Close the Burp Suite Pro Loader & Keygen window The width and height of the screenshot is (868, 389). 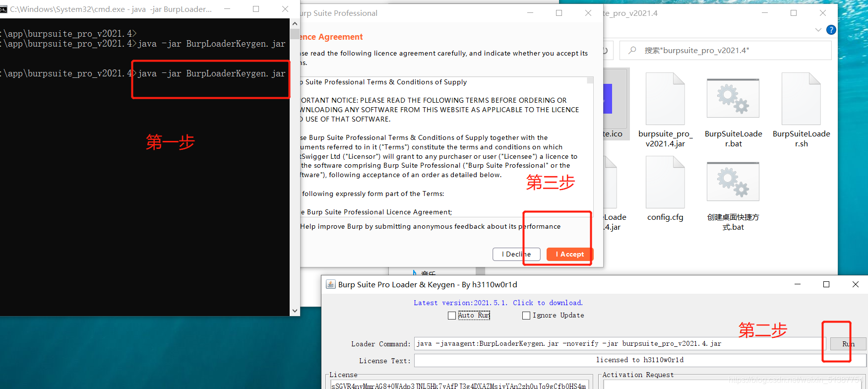tap(856, 284)
